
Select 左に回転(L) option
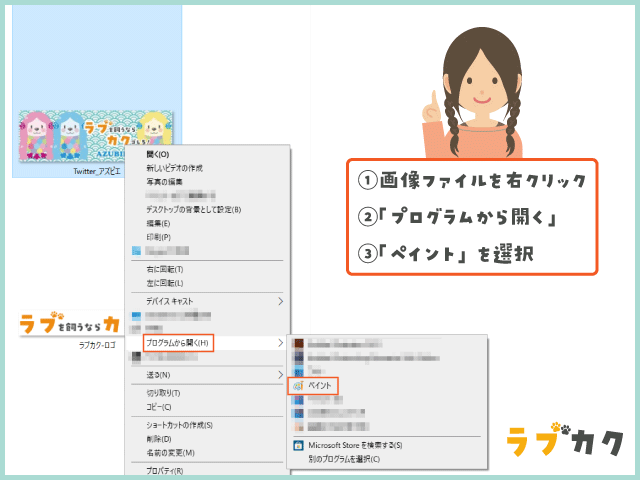point(164,283)
